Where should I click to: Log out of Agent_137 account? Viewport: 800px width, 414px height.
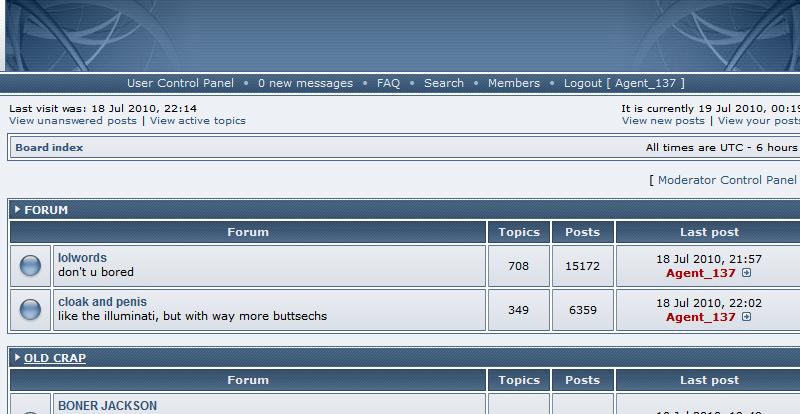624,83
